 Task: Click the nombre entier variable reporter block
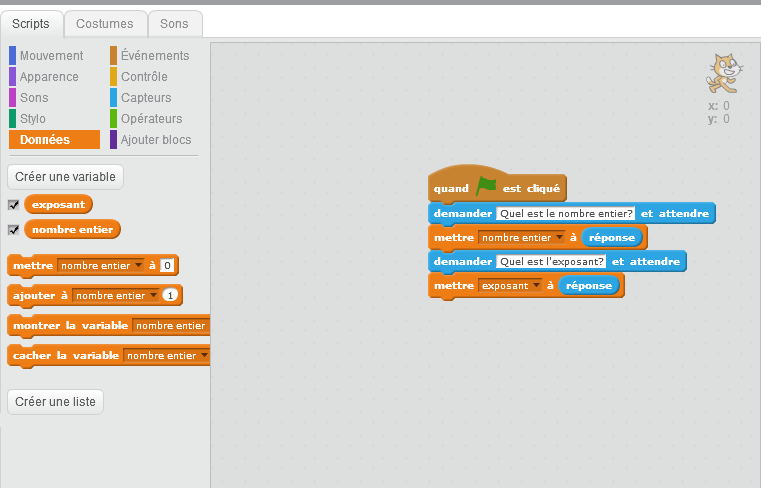[x=72, y=230]
